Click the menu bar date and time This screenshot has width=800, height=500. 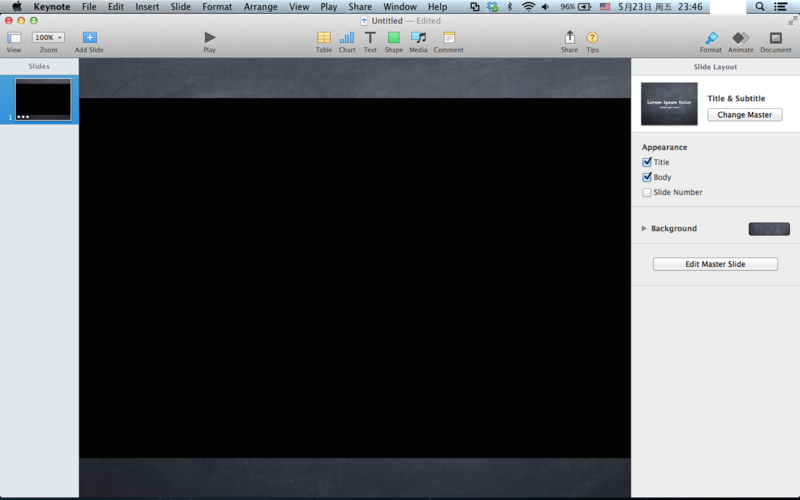coord(660,7)
